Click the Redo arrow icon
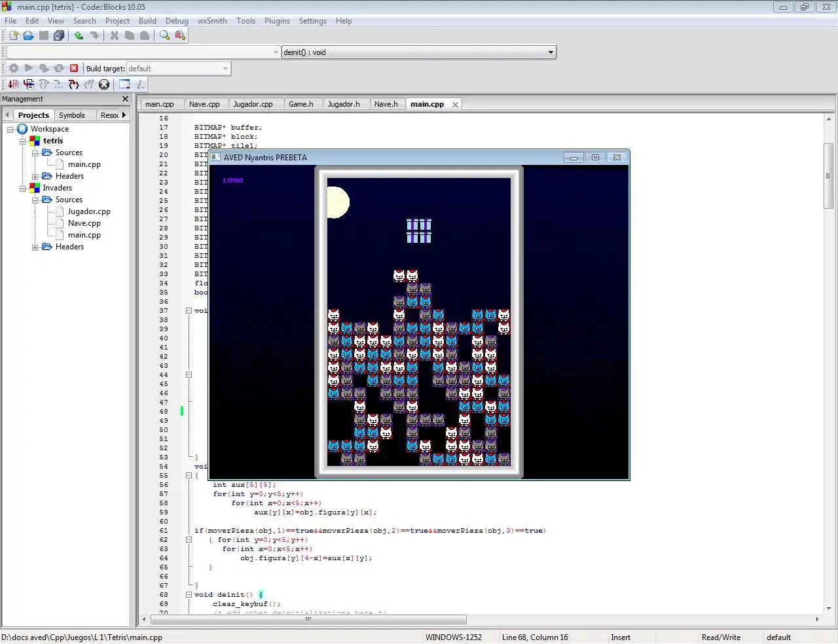Screen dimensions: 838x644 [x=94, y=35]
